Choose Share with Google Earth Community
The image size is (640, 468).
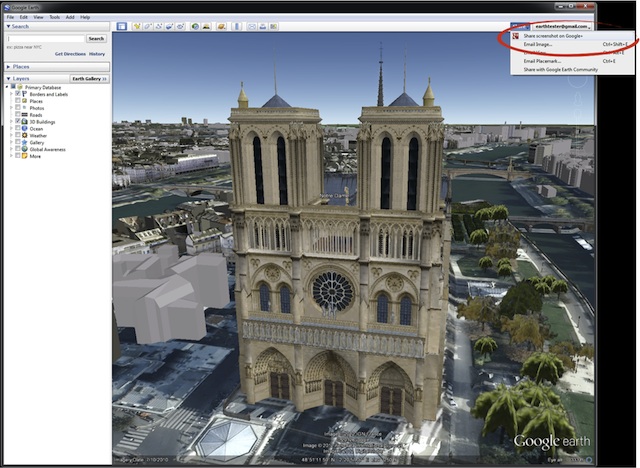[x=572, y=69]
